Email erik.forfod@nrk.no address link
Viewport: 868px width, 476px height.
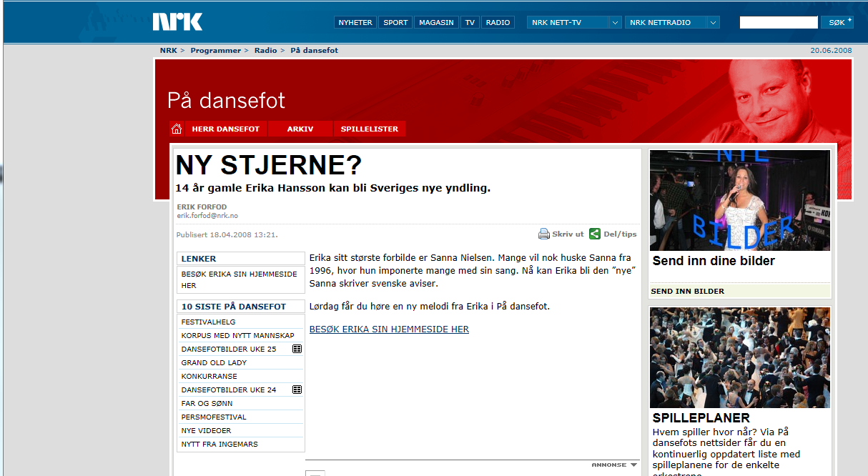point(207,216)
